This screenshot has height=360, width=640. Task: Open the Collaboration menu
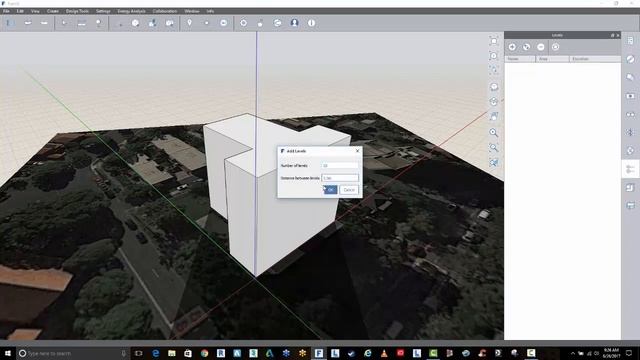[165, 11]
